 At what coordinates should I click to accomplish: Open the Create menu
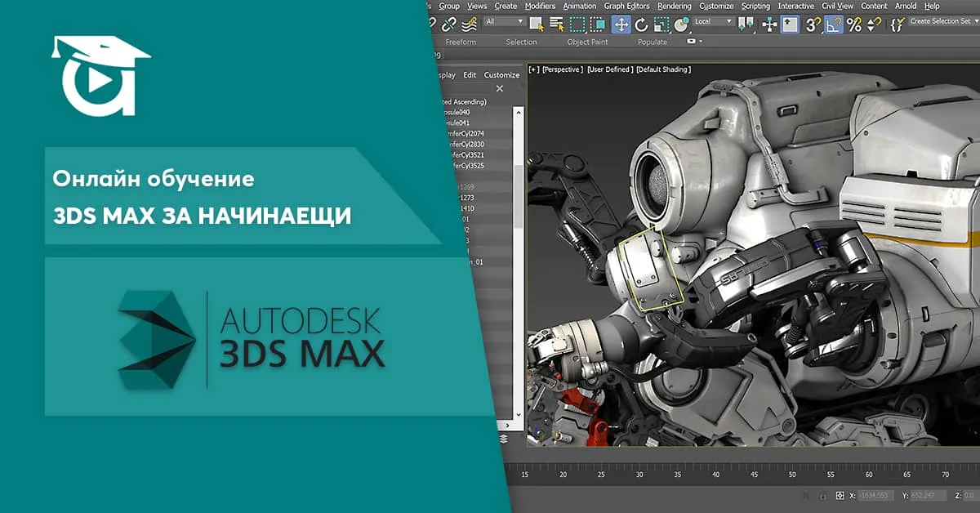click(506, 6)
